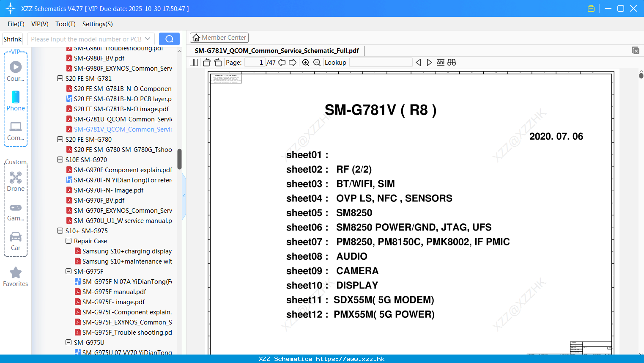Click the PDF viewer scrollbar thumb
Screen dimensions: 644x363
641,76
